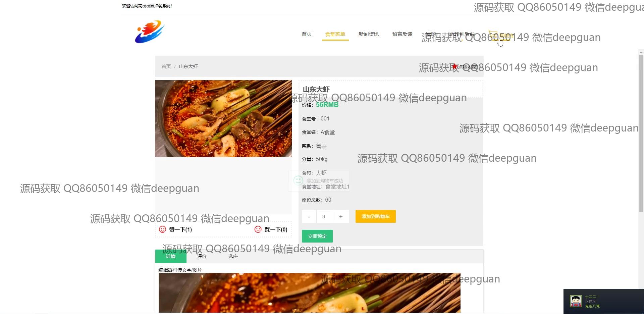Image resolution: width=644 pixels, height=314 pixels.
Task: Open the 留言反馈 page from navigation
Action: (x=402, y=34)
